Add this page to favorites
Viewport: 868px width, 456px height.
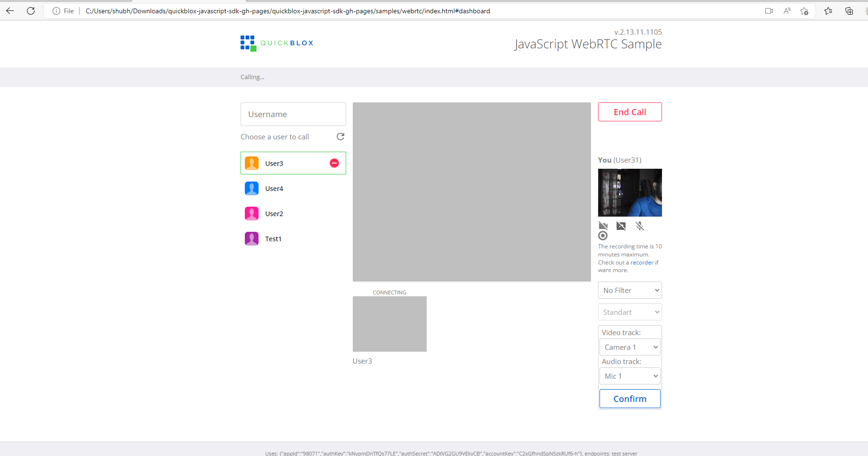[804, 11]
